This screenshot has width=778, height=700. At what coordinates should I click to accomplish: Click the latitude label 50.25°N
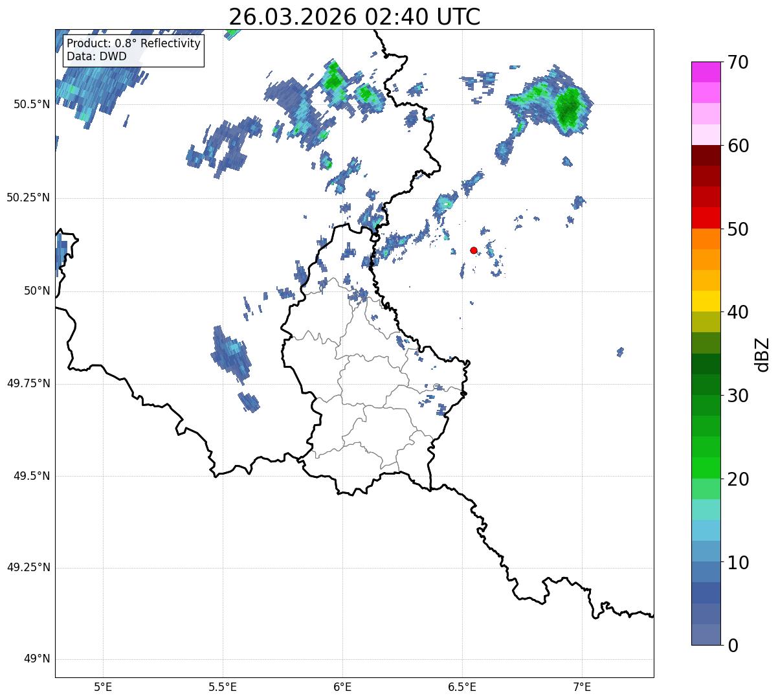pos(28,198)
